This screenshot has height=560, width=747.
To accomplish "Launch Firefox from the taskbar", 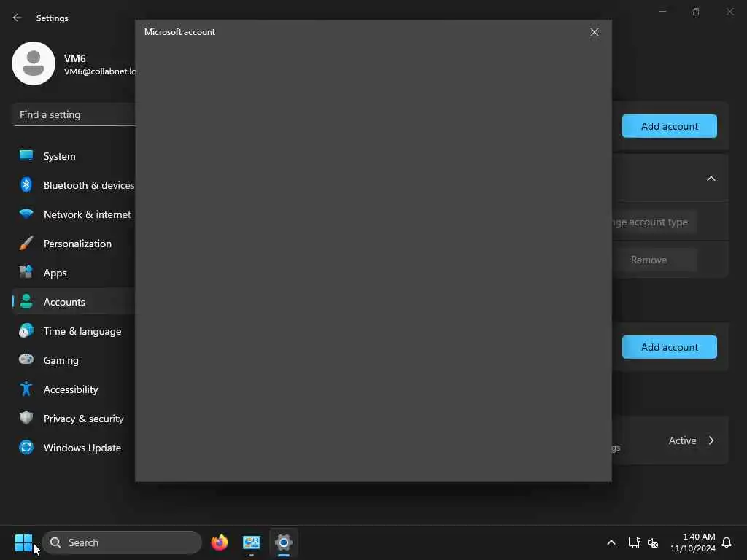I will point(219,542).
